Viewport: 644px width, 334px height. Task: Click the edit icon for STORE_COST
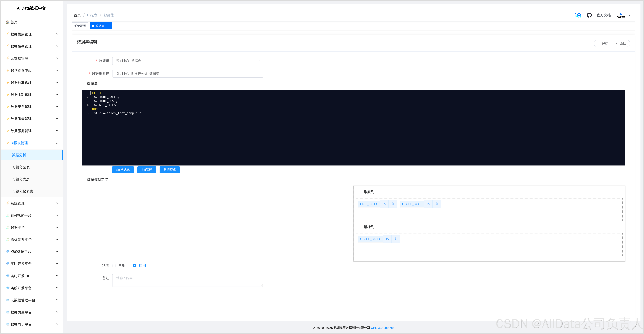[428, 204]
